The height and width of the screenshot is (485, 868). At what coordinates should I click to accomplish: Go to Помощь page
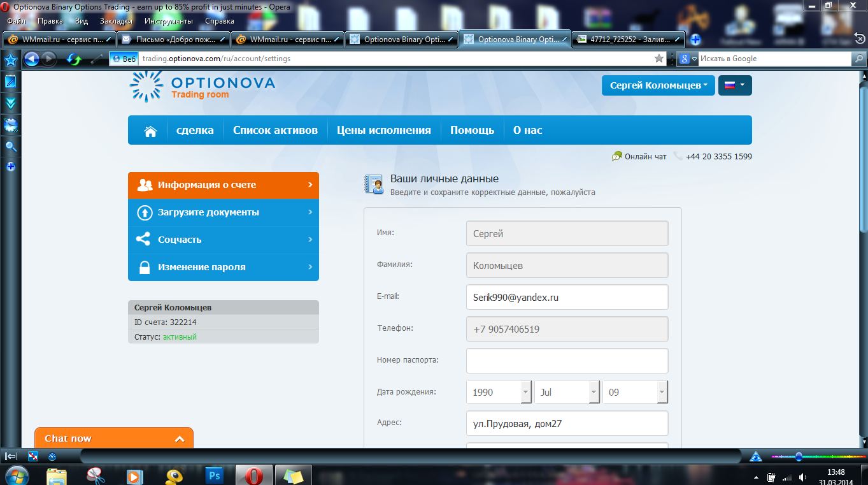coord(472,130)
